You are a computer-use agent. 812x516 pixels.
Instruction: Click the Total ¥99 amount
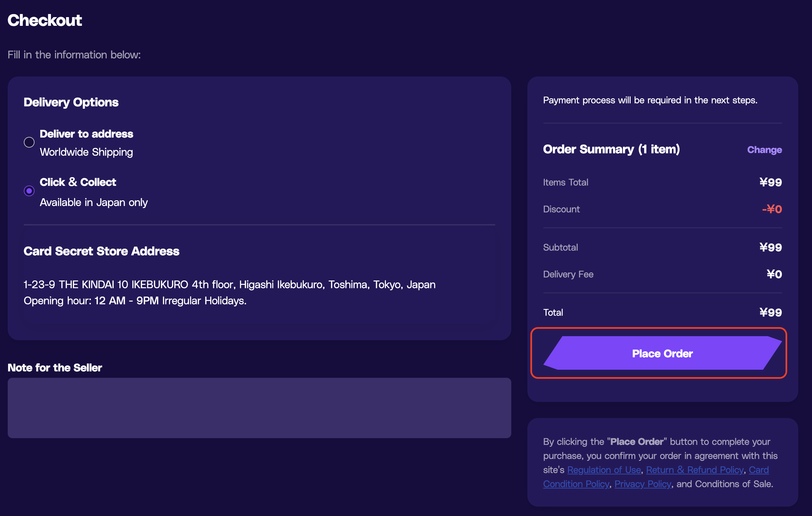coord(770,312)
